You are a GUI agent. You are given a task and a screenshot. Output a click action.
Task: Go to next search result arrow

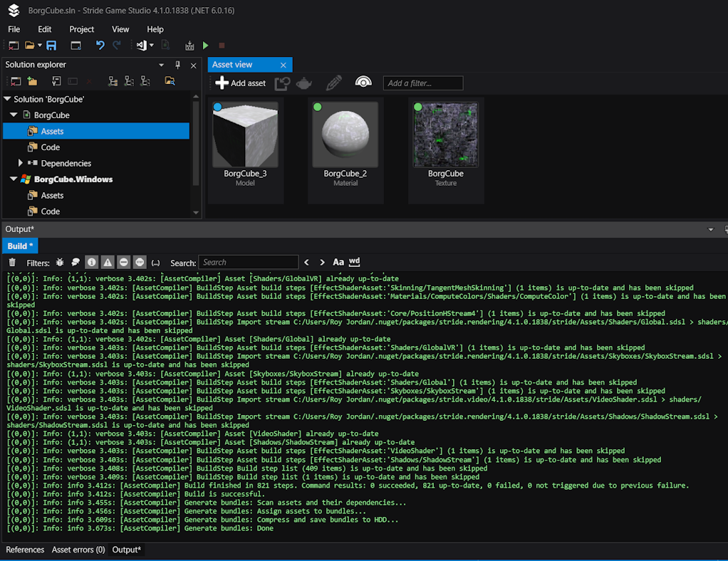pyautogui.click(x=322, y=263)
